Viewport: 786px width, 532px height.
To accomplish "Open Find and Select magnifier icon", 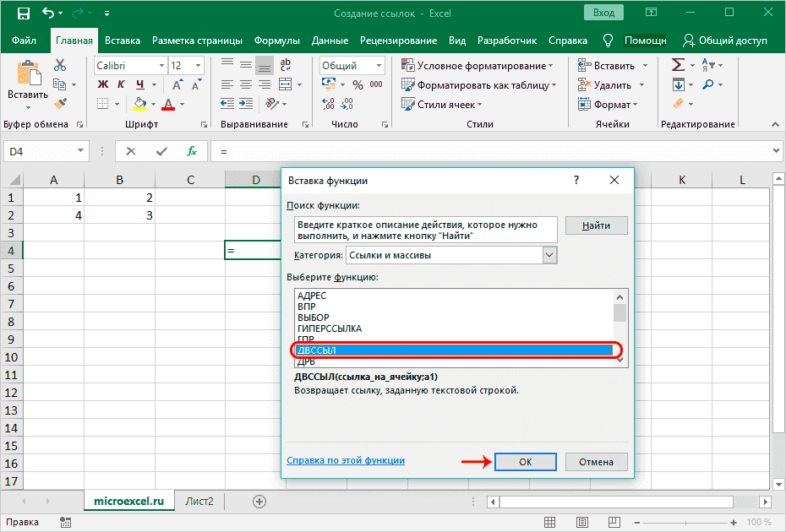I will (x=707, y=84).
